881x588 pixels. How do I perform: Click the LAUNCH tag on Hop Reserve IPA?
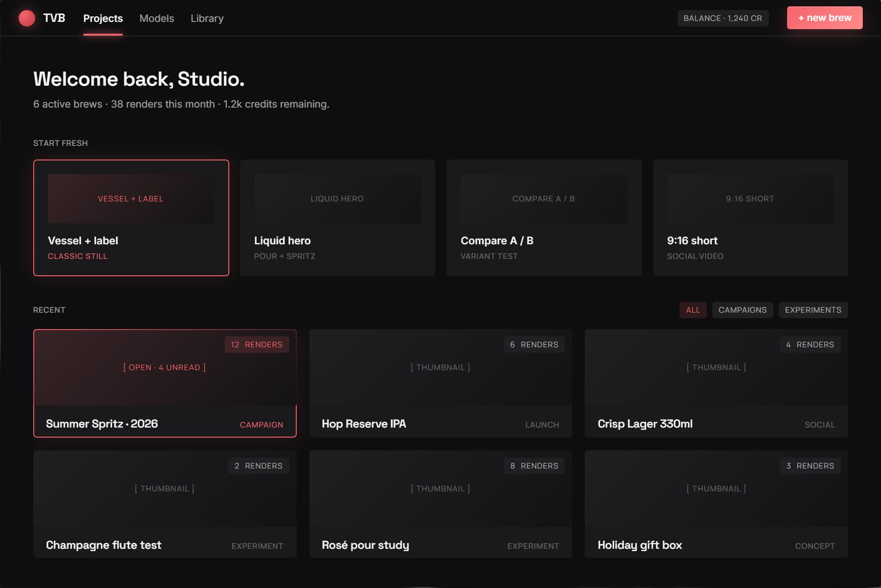(542, 425)
